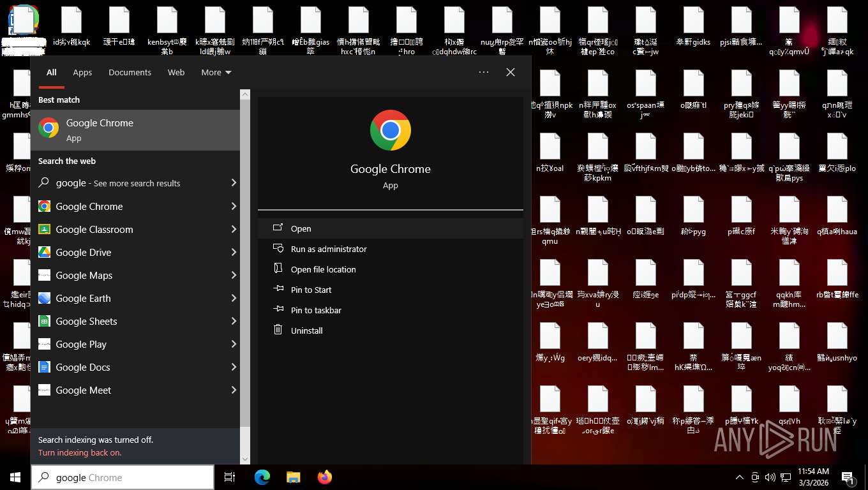Click scrollbar up arrow in results list
868x490 pixels.
click(245, 94)
